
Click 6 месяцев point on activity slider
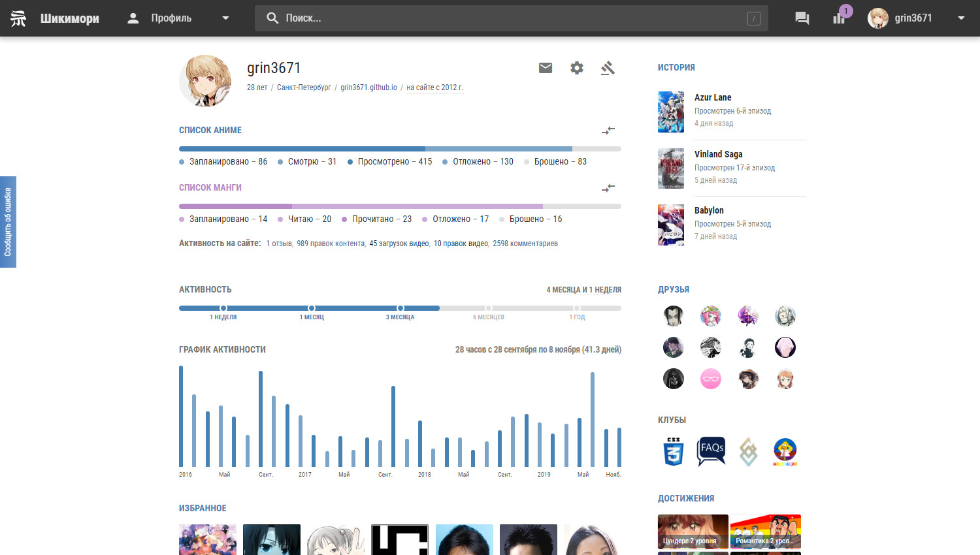488,308
